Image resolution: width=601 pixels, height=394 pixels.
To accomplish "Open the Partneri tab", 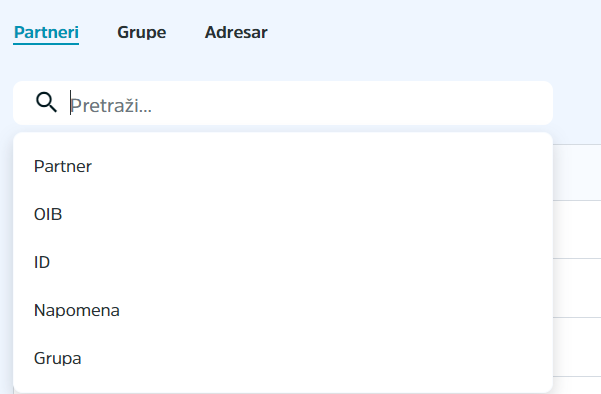I will click(46, 32).
